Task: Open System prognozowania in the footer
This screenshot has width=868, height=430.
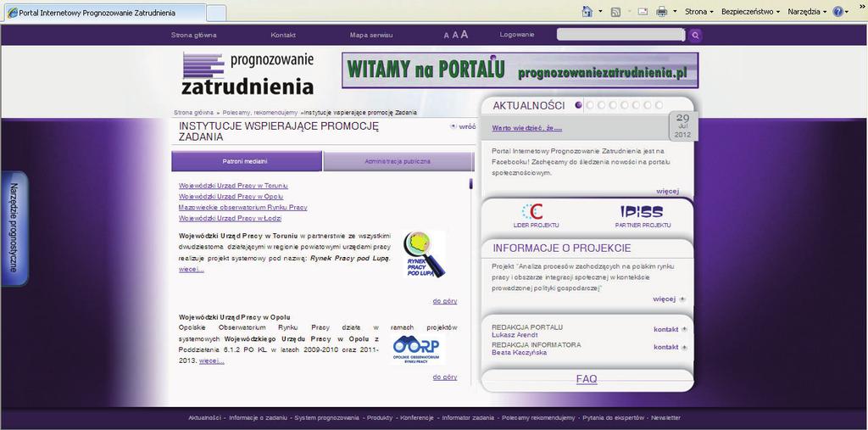Action: tap(326, 418)
